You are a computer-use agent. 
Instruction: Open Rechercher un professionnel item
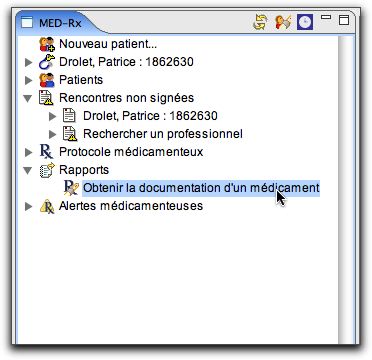pyautogui.click(x=163, y=134)
